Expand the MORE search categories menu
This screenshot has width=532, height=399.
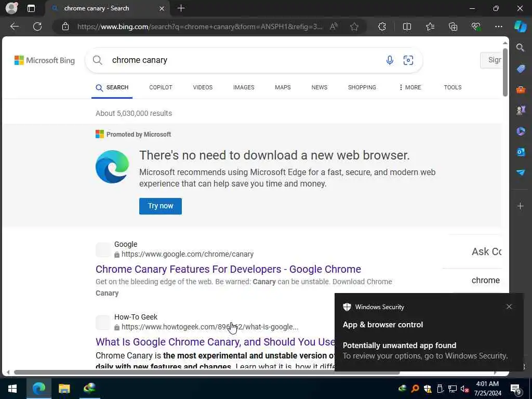(410, 87)
